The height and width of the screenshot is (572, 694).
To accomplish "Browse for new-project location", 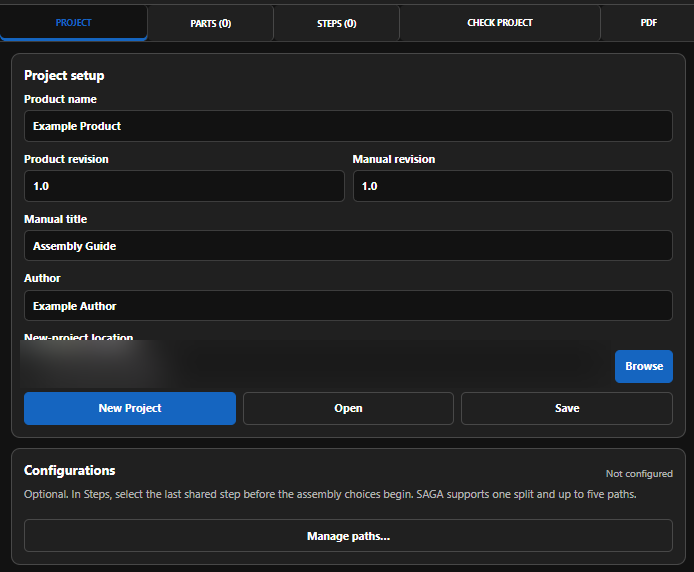I will (644, 366).
